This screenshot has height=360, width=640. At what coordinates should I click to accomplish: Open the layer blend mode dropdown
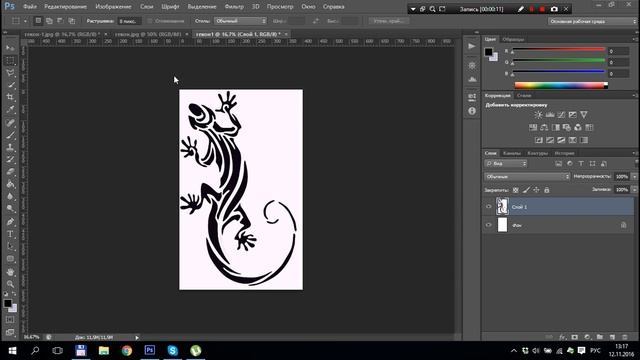[527, 177]
